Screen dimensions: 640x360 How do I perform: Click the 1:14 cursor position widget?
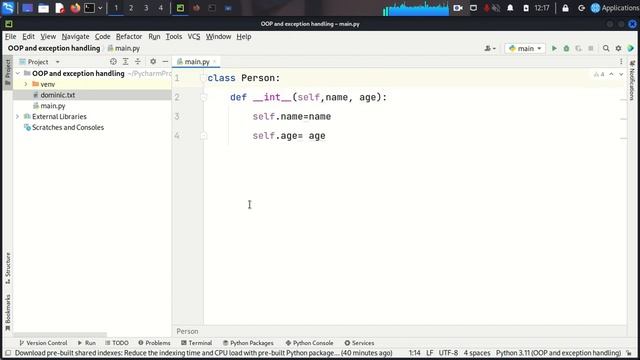pyautogui.click(x=414, y=353)
